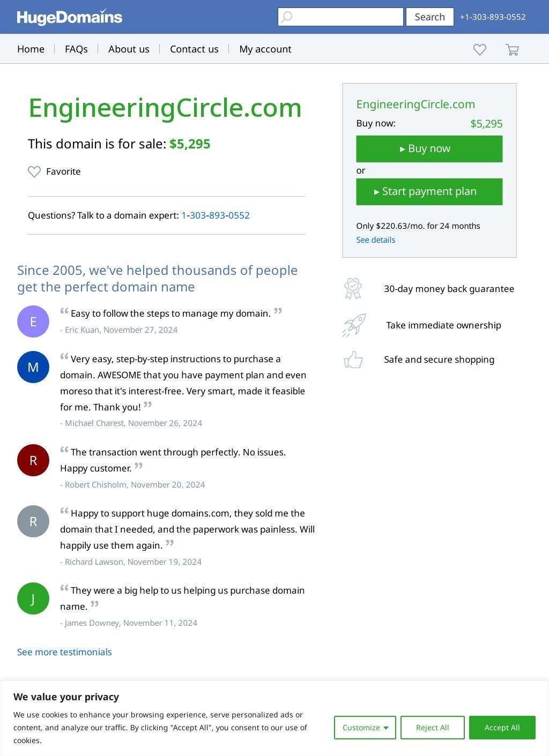Open the shopping cart icon

coord(512,50)
